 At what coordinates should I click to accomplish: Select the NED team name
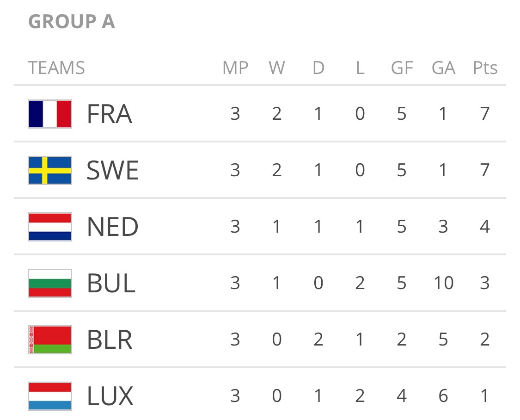pos(112,227)
